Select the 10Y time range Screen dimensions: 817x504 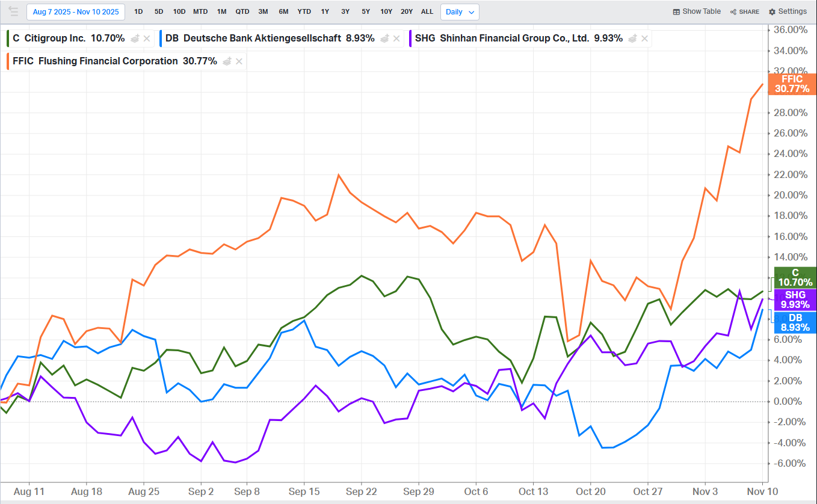coord(386,11)
